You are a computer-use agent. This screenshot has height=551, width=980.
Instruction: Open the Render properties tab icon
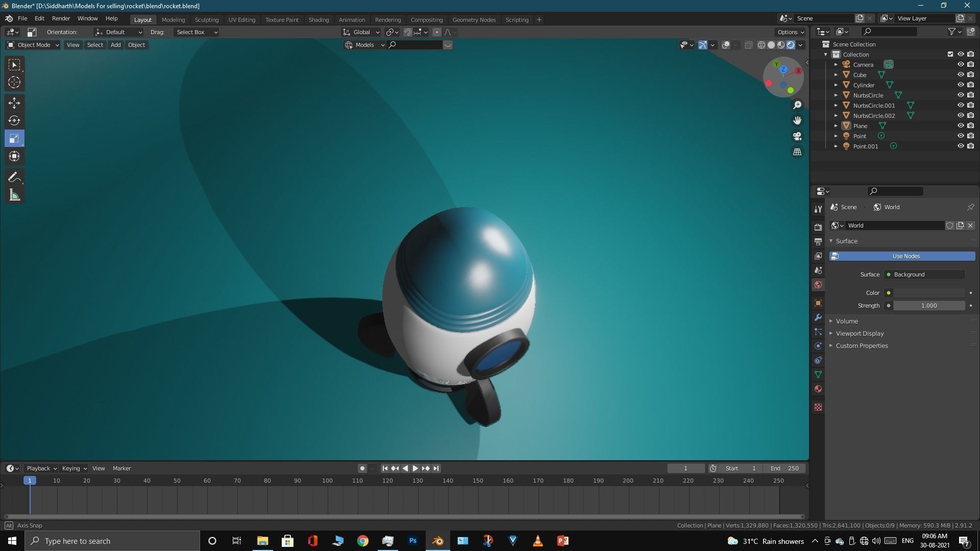[x=818, y=227]
